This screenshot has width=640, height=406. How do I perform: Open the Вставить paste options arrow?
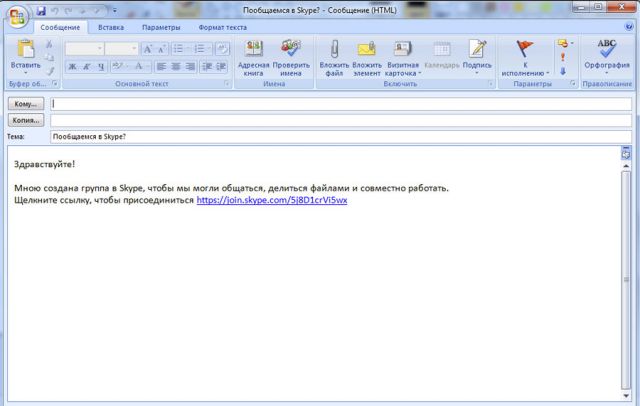25,73
